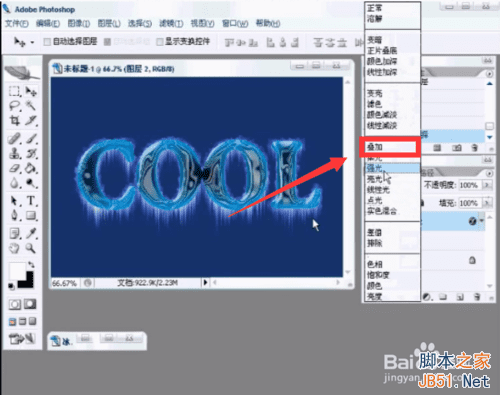Image resolution: width=500 pixels, height=395 pixels.
Task: Open the 不透明度 slider arrow
Action: (x=487, y=185)
